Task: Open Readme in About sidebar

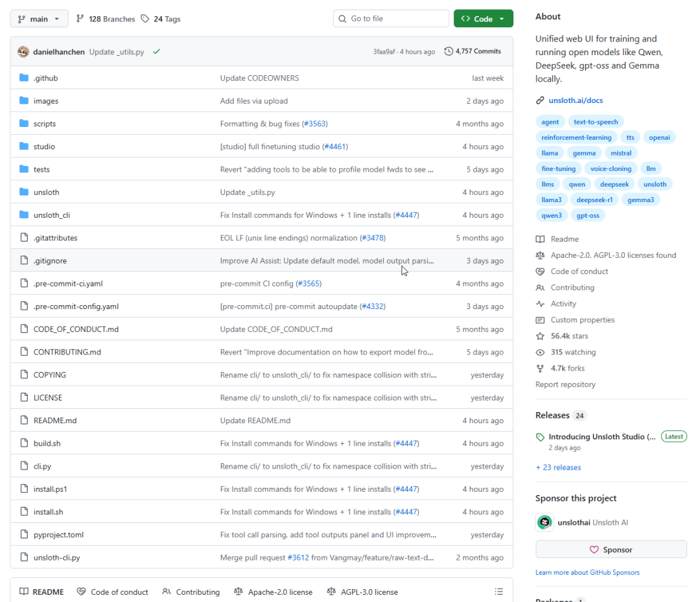Action: 565,239
